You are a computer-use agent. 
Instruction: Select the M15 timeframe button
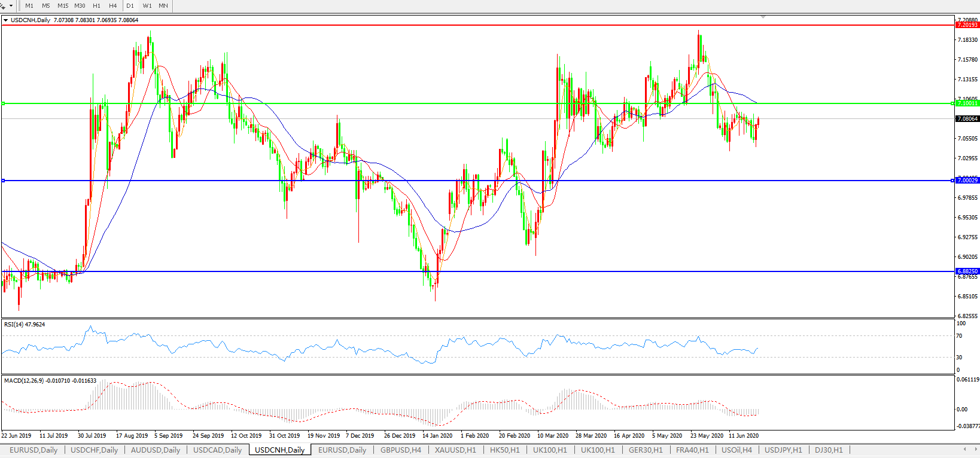pyautogui.click(x=63, y=6)
